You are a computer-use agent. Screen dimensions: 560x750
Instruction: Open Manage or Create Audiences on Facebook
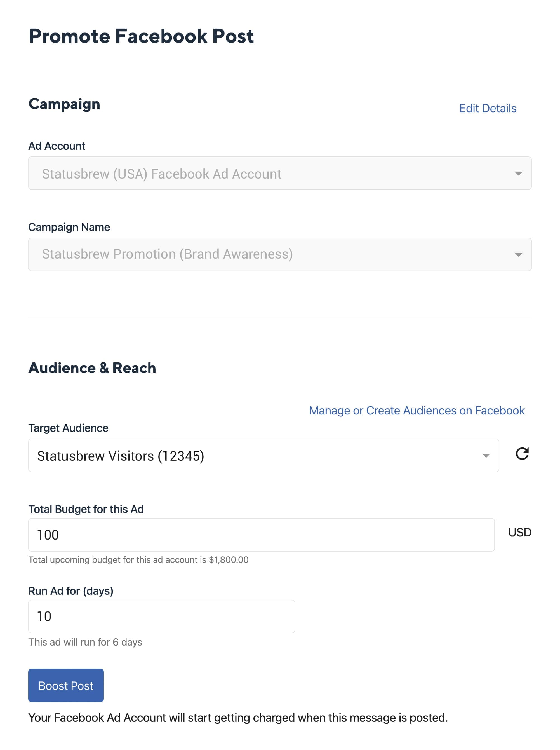click(417, 410)
